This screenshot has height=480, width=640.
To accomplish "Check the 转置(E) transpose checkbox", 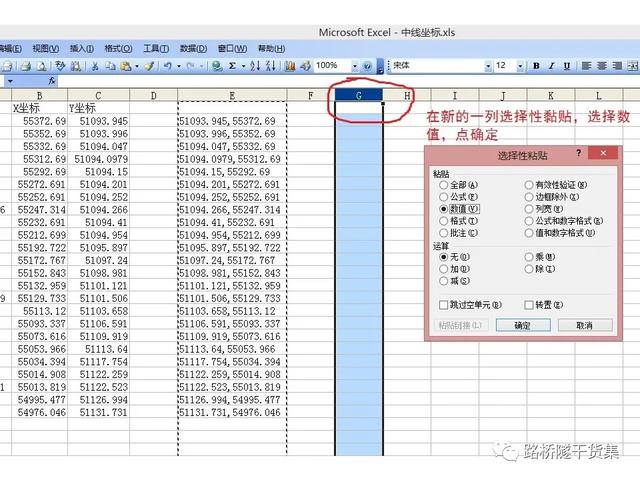I will [544, 305].
